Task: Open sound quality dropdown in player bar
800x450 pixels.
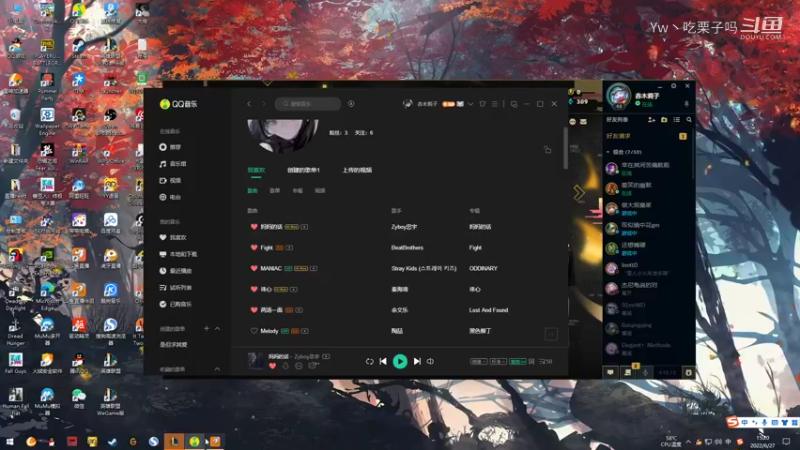Action: point(498,361)
